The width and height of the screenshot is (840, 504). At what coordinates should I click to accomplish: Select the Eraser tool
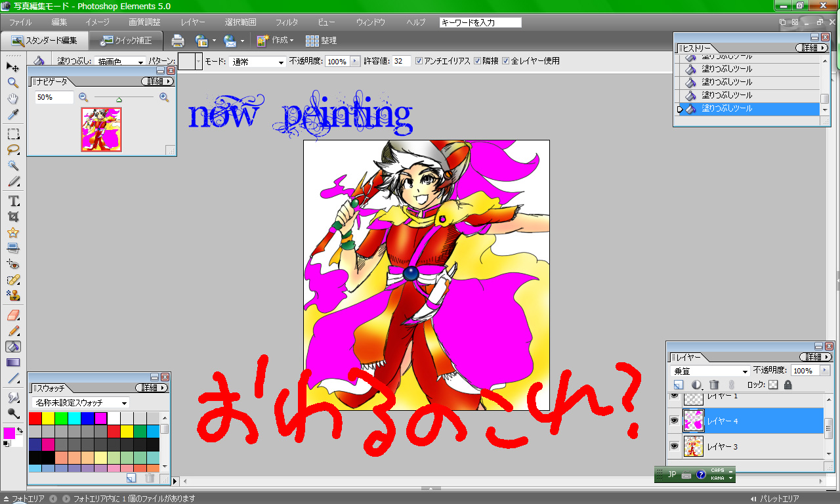12,315
